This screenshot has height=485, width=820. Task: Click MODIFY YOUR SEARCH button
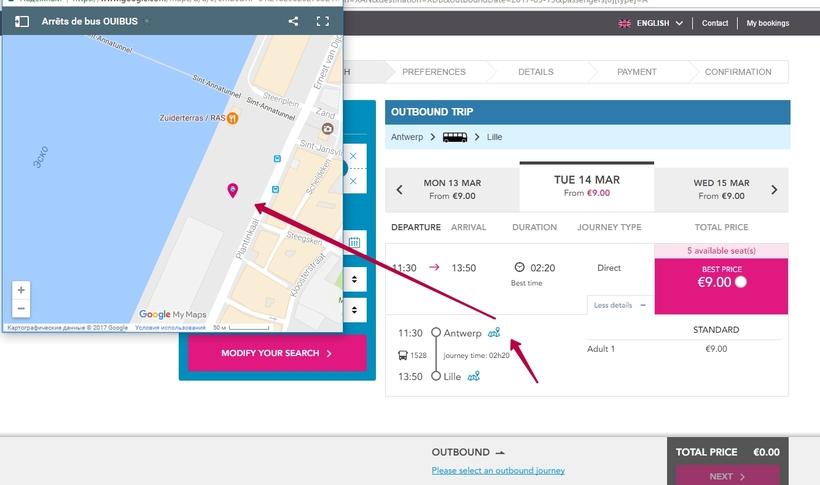click(277, 353)
